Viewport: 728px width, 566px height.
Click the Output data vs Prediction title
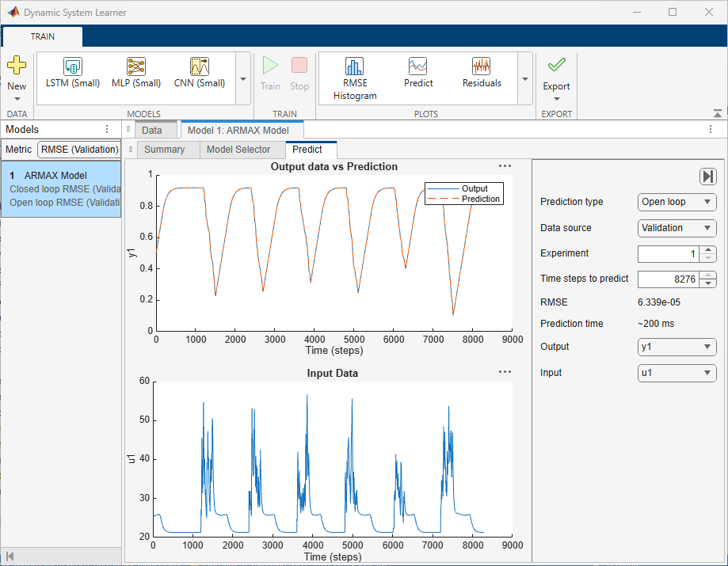[x=334, y=166]
